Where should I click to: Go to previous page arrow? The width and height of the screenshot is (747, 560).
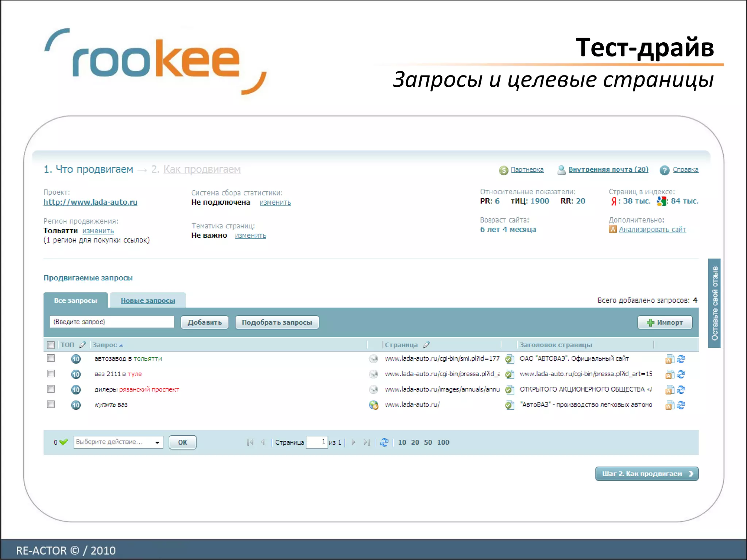coord(263,442)
